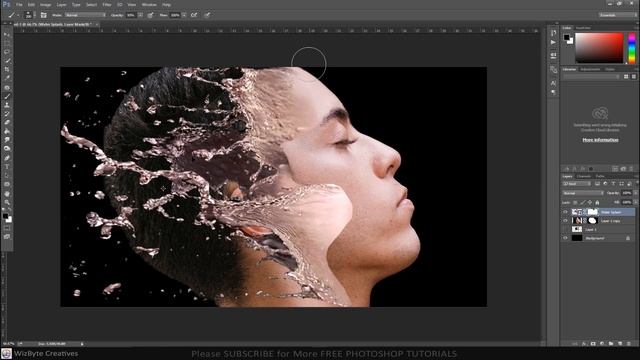
Task: Select the Horizontal Type tool
Action: tap(7, 167)
